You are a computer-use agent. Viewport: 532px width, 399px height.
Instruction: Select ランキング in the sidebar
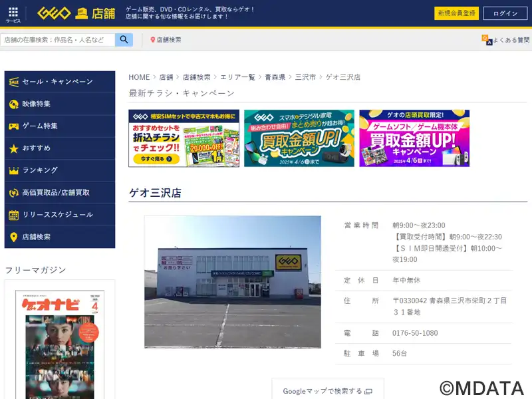[60, 171]
